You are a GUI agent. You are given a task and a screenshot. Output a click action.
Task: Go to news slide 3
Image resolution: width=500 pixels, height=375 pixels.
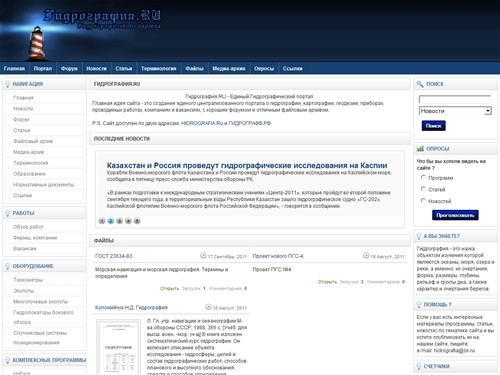pos(119,221)
